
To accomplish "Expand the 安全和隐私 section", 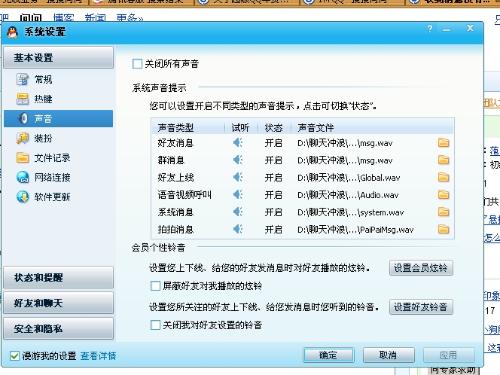I will (x=58, y=329).
